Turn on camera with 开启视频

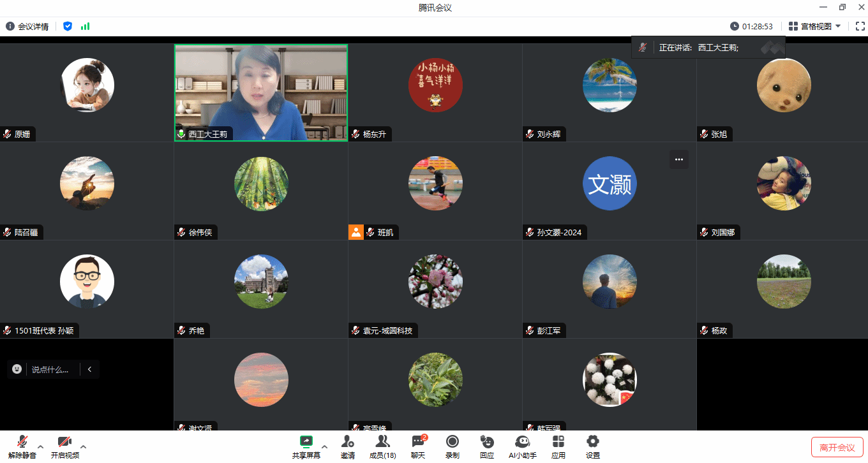[x=64, y=446]
